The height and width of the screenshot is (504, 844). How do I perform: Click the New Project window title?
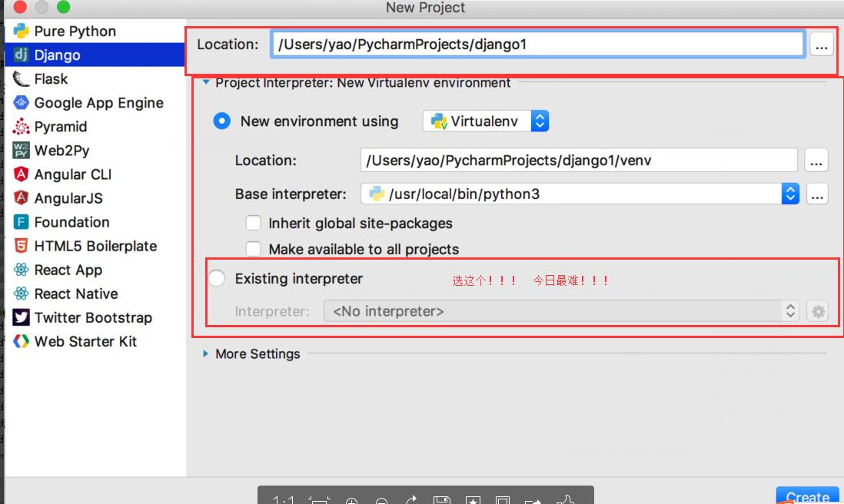(425, 8)
